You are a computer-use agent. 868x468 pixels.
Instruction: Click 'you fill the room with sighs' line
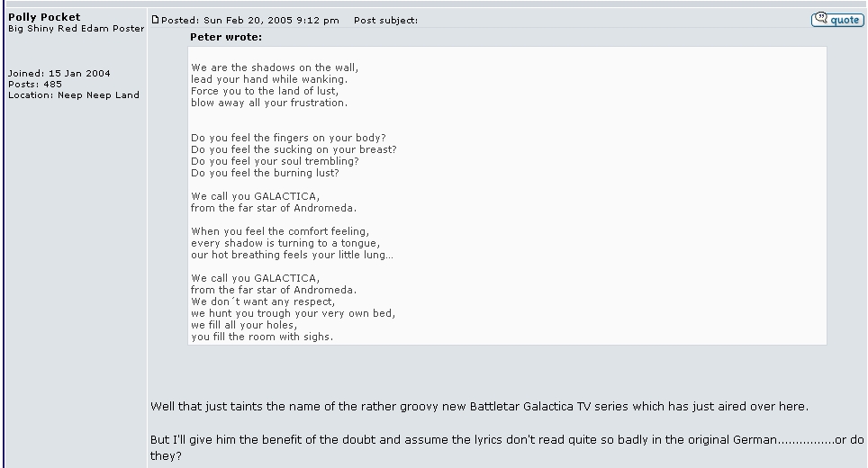(x=262, y=337)
